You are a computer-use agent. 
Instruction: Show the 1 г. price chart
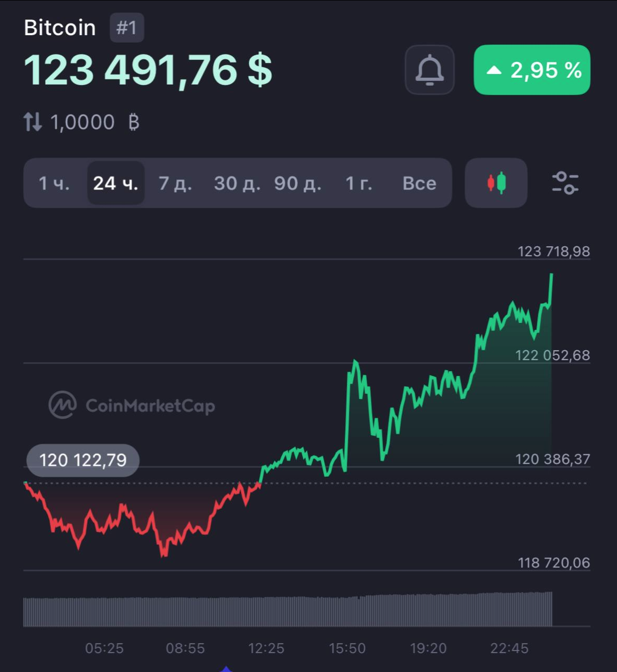click(359, 183)
